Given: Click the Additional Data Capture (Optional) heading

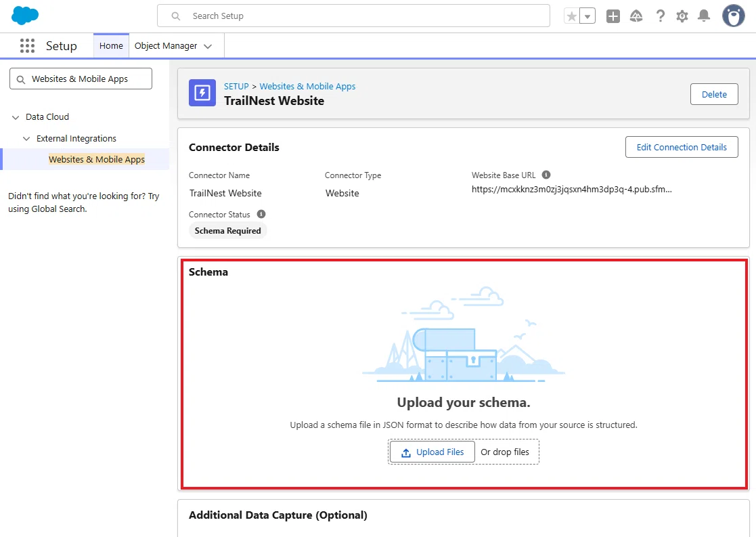Looking at the screenshot, I should [277, 515].
